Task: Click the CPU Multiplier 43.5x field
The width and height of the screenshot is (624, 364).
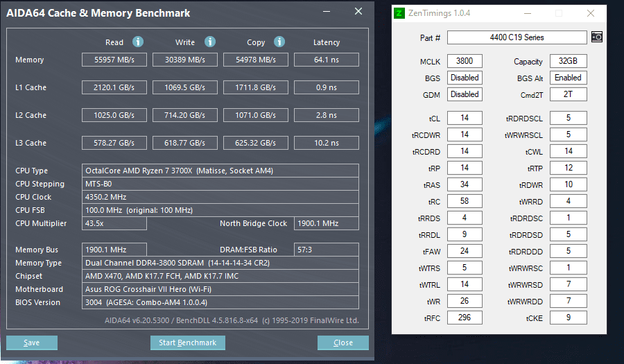Action: 114,223
